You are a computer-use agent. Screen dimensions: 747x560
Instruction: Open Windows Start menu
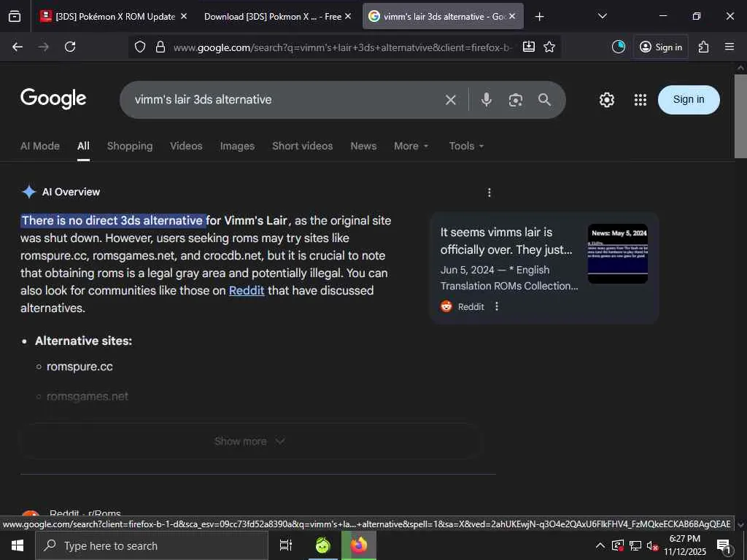coord(18,545)
